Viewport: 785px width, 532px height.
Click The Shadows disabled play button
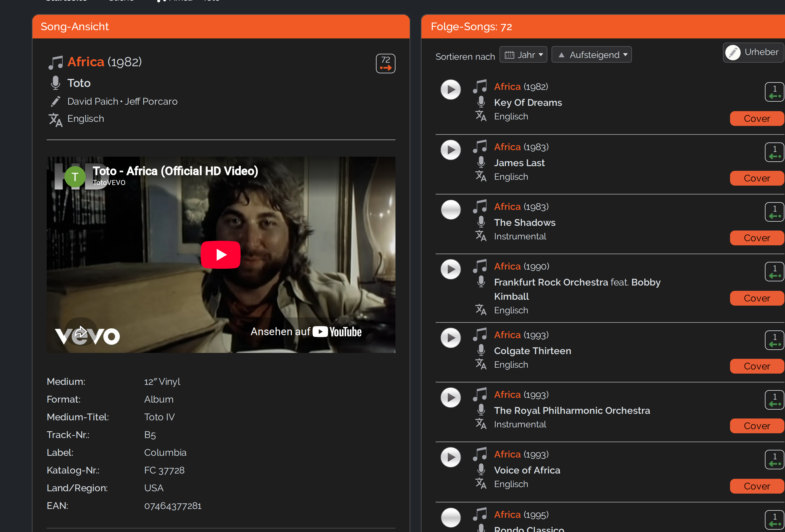pos(451,210)
